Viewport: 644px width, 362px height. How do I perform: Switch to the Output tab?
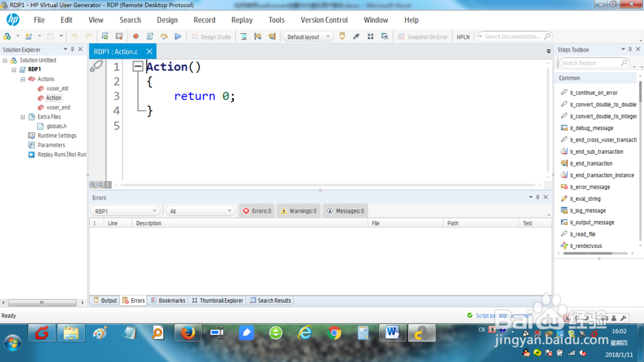point(105,300)
